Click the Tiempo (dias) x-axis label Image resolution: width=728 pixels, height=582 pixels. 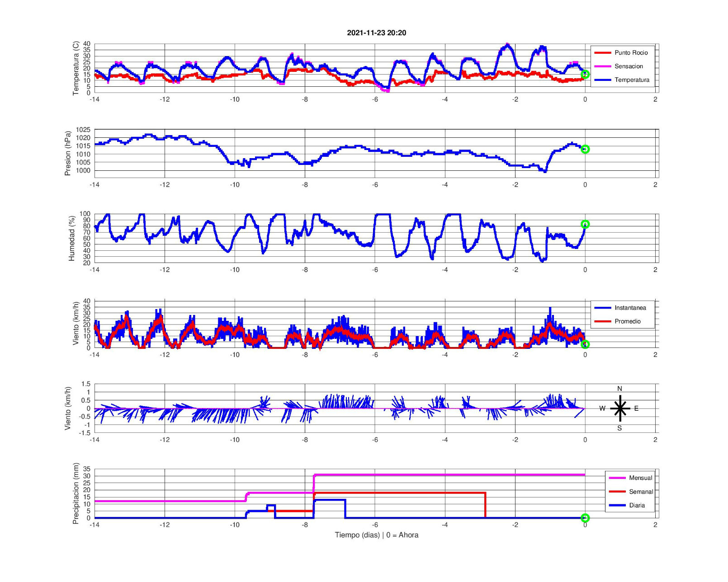376,535
